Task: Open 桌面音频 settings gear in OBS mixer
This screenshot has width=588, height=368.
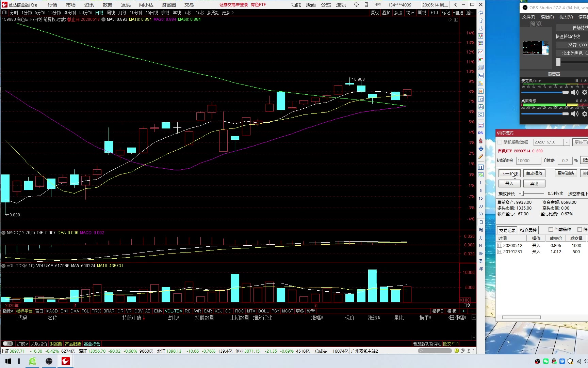Action: tap(584, 114)
